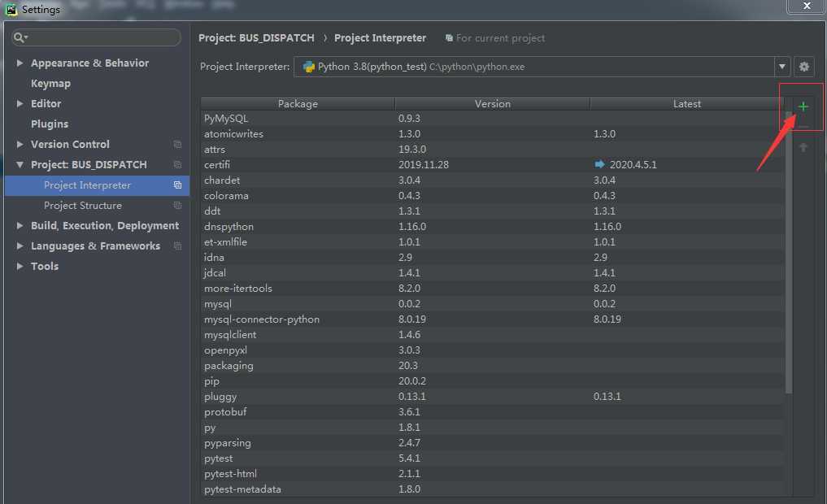This screenshot has height=504, width=827.
Task: Sort by the Package column header
Action: tap(298, 104)
